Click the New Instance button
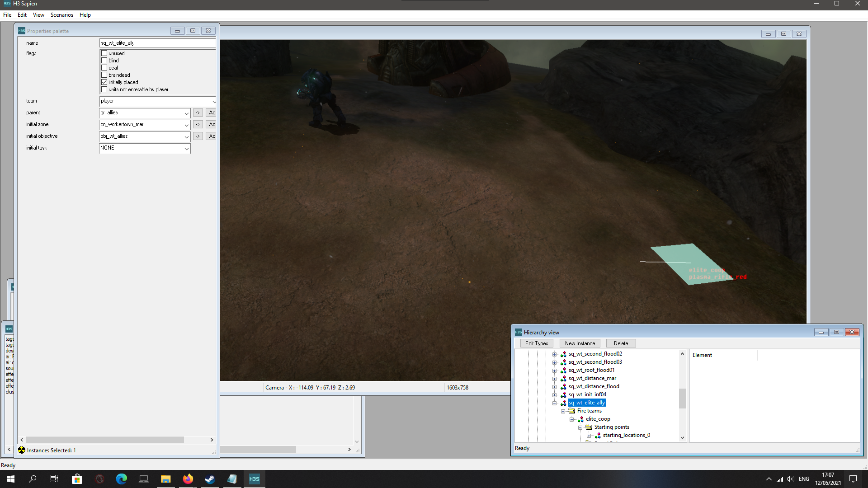 tap(580, 343)
